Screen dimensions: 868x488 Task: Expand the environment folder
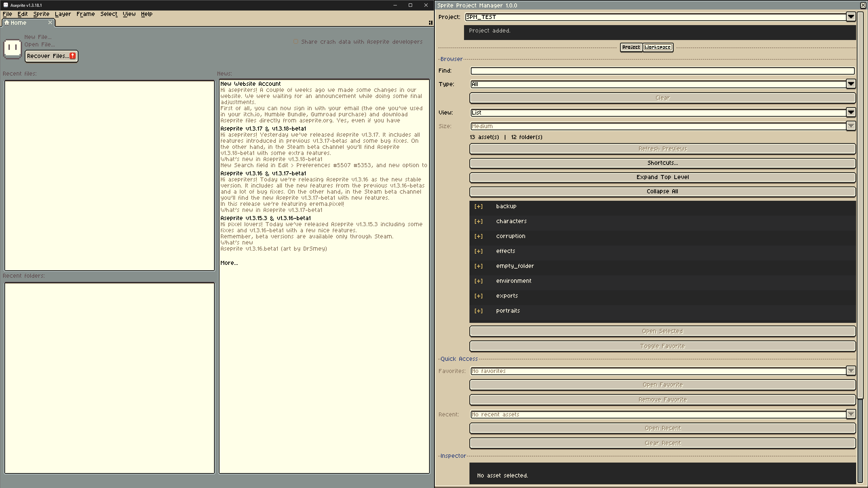pyautogui.click(x=478, y=281)
